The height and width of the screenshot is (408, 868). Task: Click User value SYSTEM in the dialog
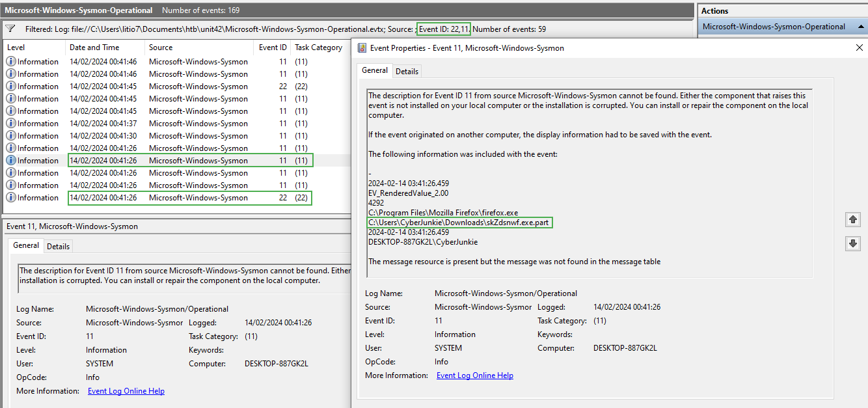[449, 348]
